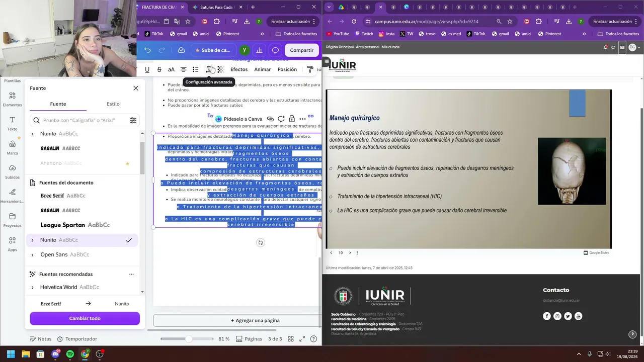Click inside the font search field
Viewport: 644px width, 362px height.
pos(85,120)
